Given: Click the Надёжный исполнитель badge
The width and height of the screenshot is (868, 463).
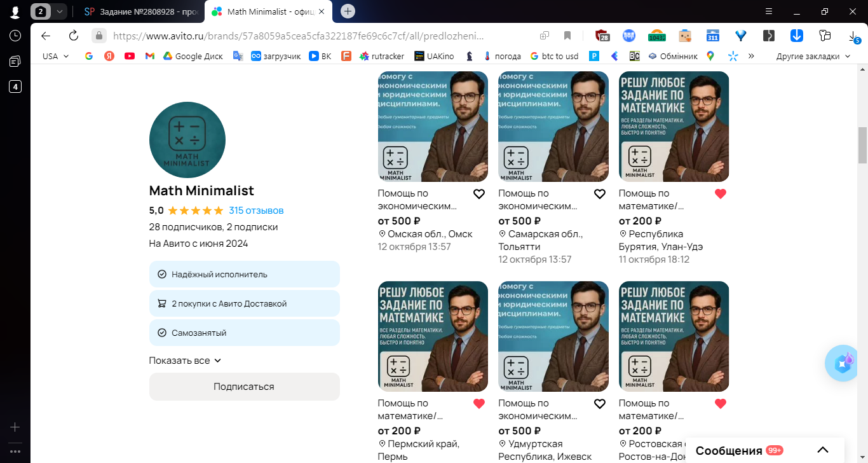Looking at the screenshot, I should click(245, 274).
